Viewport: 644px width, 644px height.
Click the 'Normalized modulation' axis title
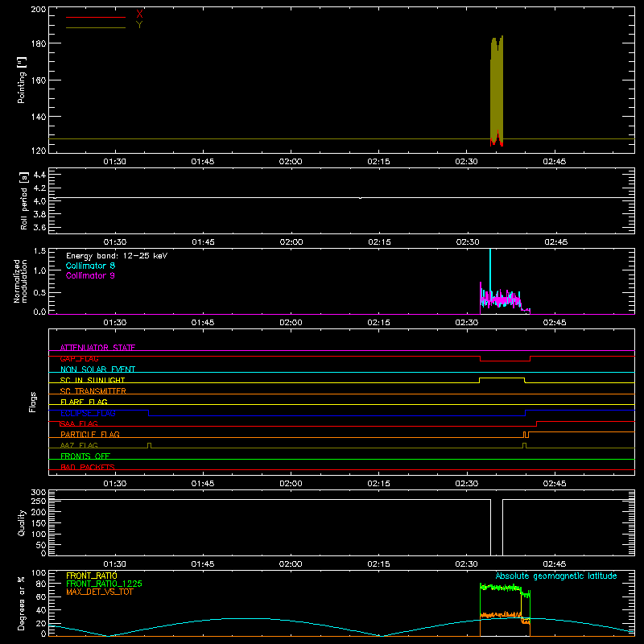[x=20, y=281]
